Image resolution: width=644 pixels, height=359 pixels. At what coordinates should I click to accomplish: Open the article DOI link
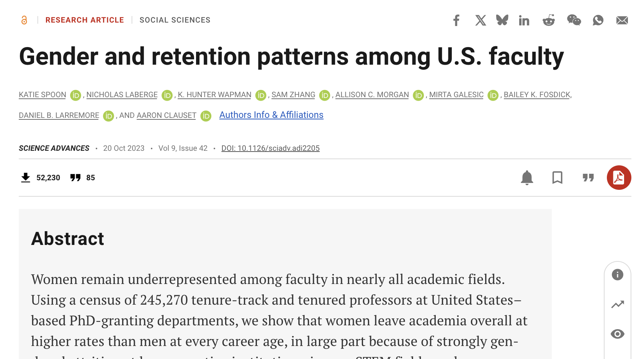pyautogui.click(x=270, y=148)
